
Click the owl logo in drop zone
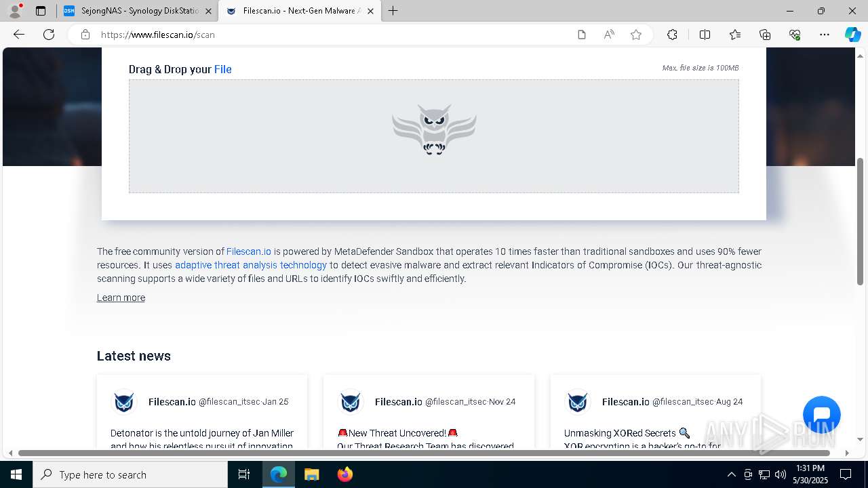434,129
